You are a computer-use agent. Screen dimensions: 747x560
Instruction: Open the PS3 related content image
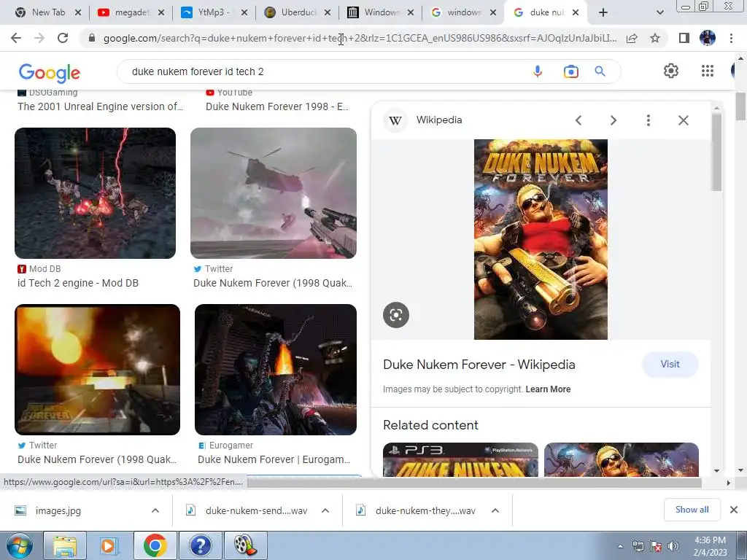460,459
